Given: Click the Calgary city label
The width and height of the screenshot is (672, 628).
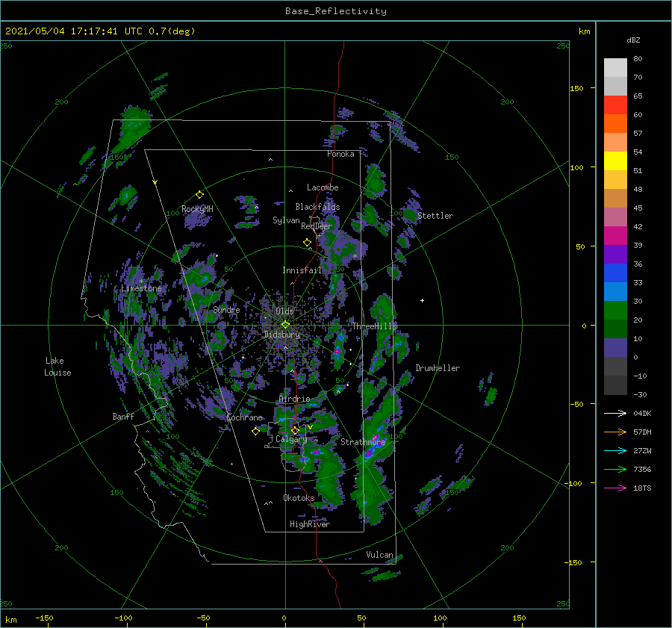Looking at the screenshot, I should (291, 439).
